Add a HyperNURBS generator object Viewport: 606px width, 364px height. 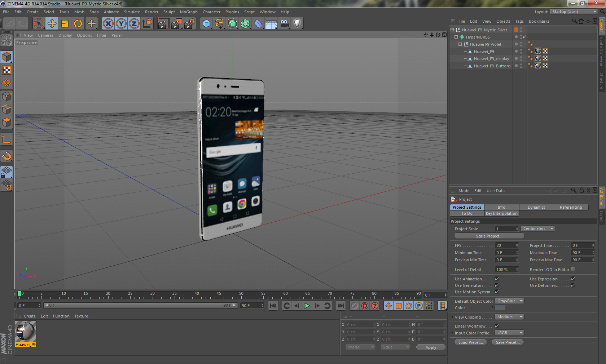(x=232, y=24)
